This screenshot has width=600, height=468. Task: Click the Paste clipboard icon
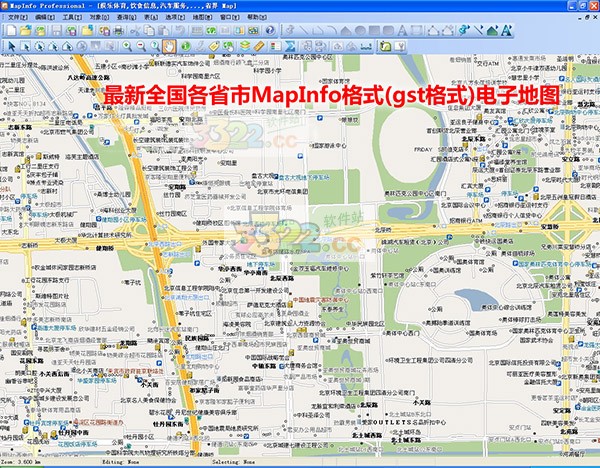click(x=164, y=30)
